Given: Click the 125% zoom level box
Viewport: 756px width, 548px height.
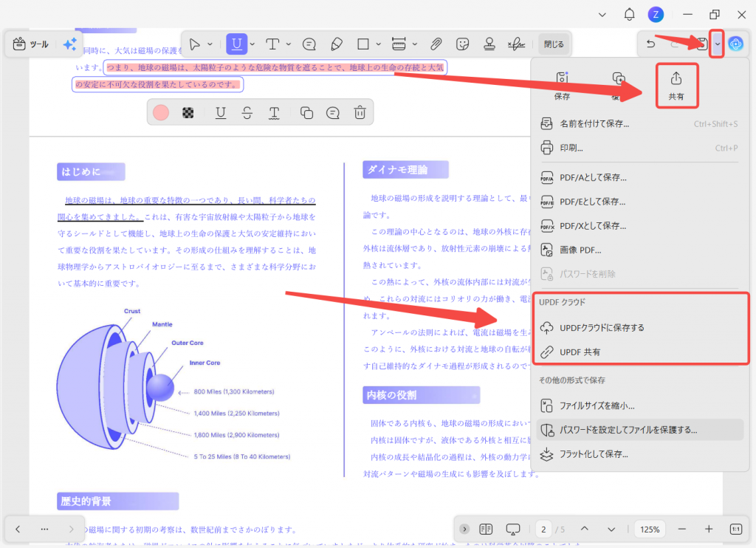Looking at the screenshot, I should [x=650, y=530].
